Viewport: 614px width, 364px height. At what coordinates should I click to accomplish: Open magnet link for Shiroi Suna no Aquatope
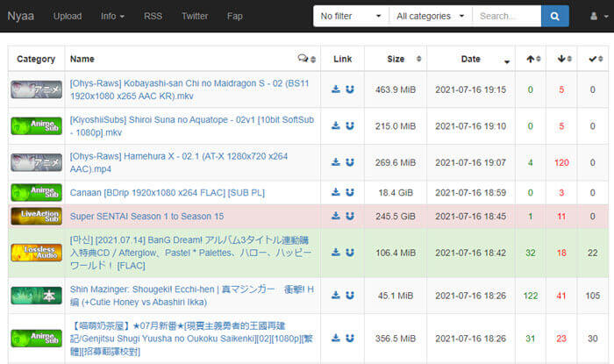[x=350, y=125]
